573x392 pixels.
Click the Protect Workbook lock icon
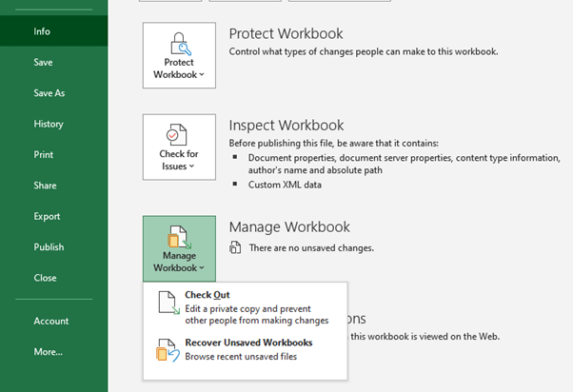179,44
